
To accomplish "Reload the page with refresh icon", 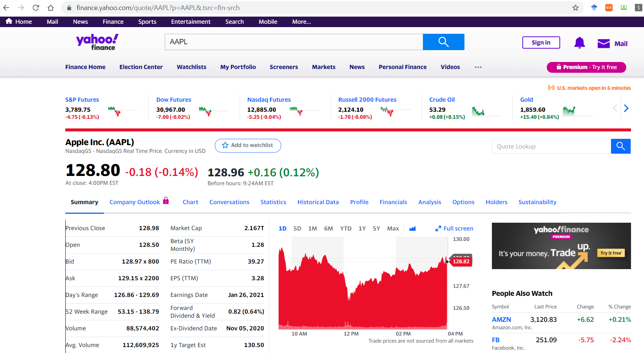I will [36, 7].
